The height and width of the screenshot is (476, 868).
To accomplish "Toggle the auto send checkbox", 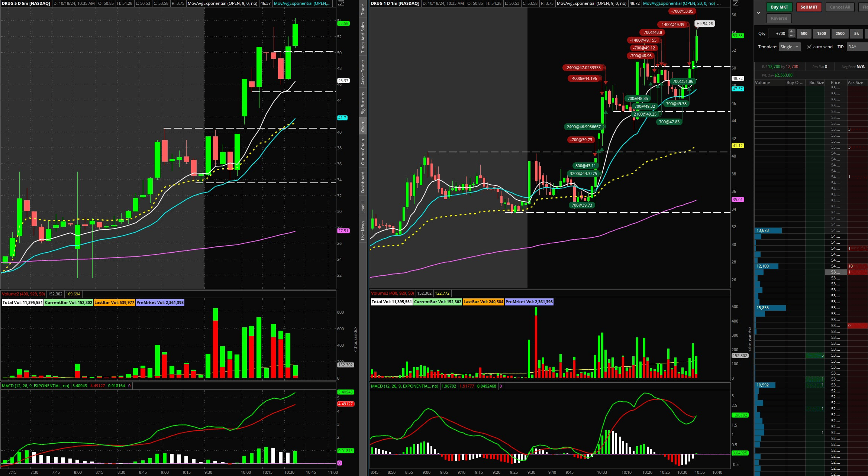I will [809, 47].
